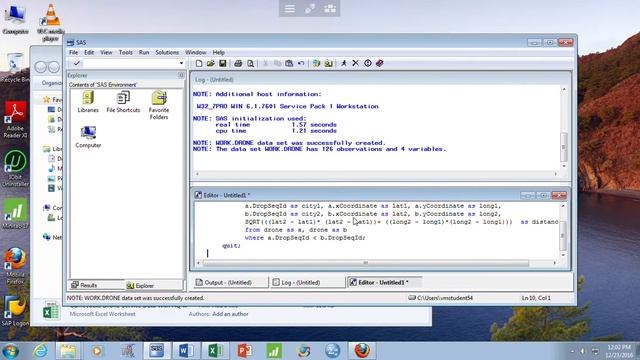Image resolution: width=640 pixels, height=360 pixels.
Task: Click the Clear All X icon
Action: pyautogui.click(x=356, y=63)
